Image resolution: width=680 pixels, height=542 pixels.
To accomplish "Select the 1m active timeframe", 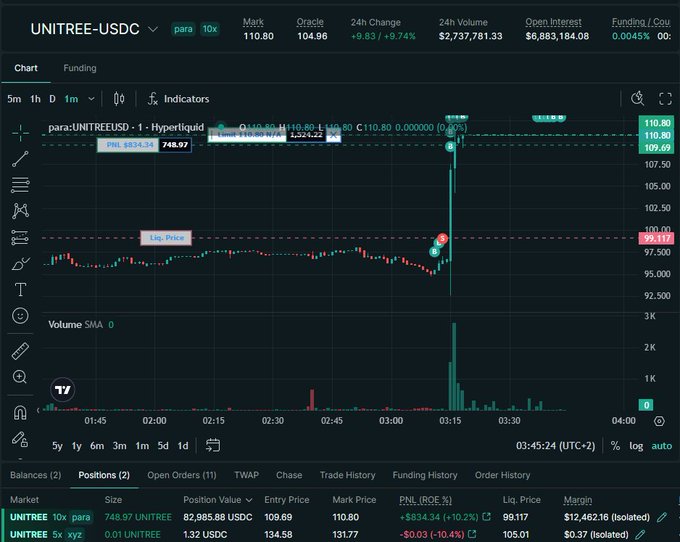I will click(71, 99).
